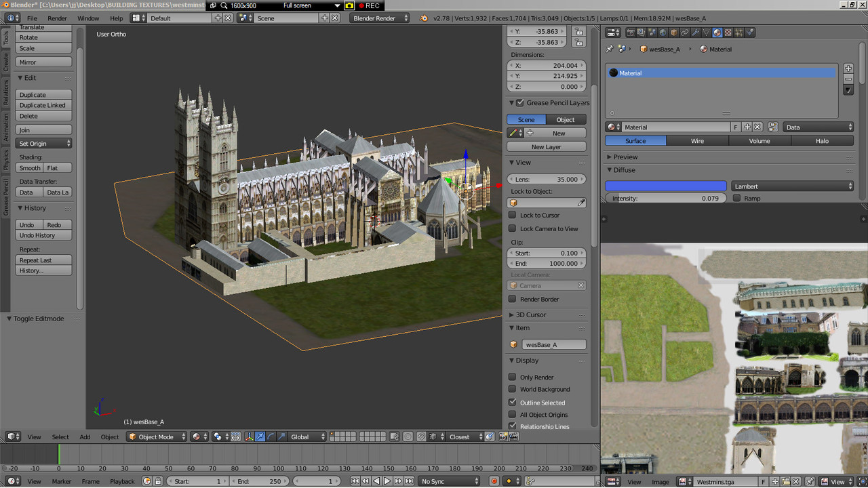Click the Render camera properties icon
The width and height of the screenshot is (868, 488).
[x=630, y=33]
